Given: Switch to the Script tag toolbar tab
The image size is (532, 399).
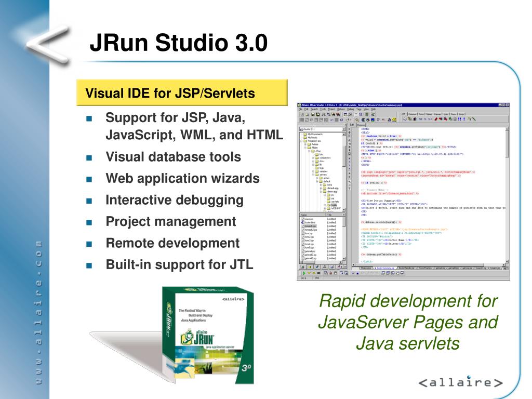Looking at the screenshot, I should 462,114.
